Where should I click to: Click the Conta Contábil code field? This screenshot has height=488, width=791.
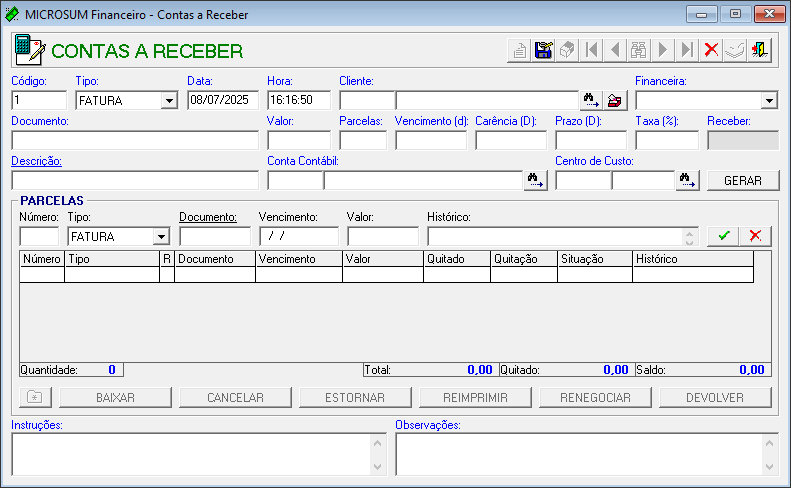tap(295, 180)
